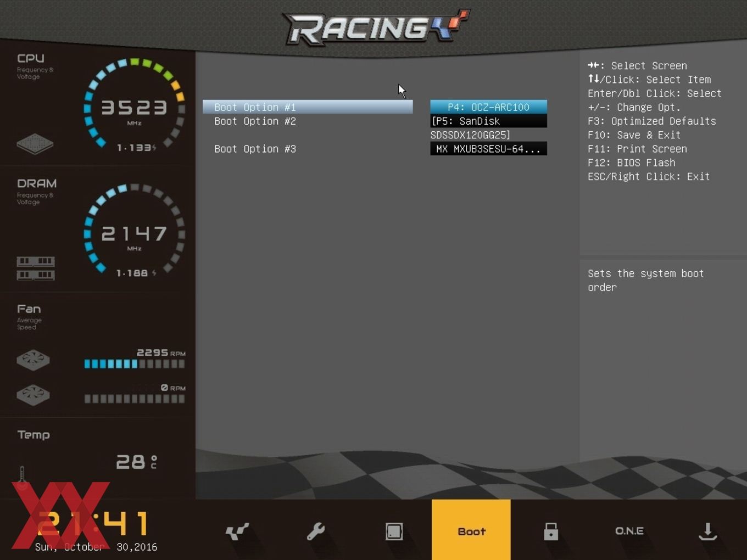The height and width of the screenshot is (560, 747).
Task: Click the date Sun, October 30,2016
Action: (x=96, y=547)
